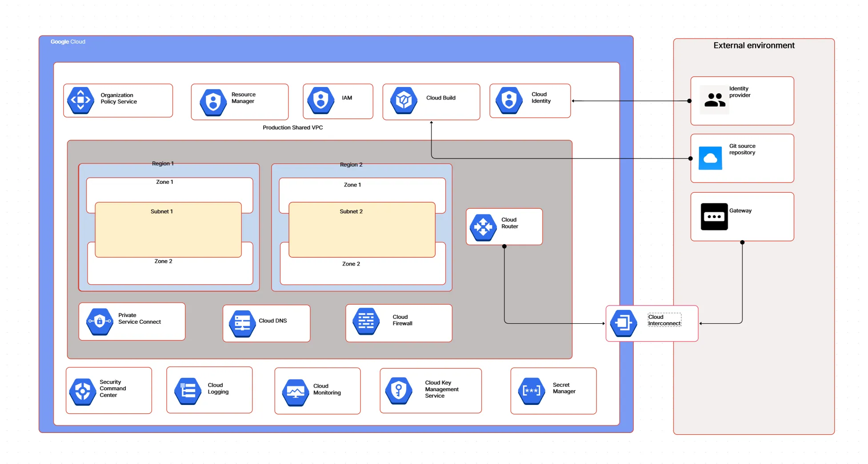Select the Cloud Firewall icon
Viewport: 868px width, 464px height.
(x=366, y=321)
